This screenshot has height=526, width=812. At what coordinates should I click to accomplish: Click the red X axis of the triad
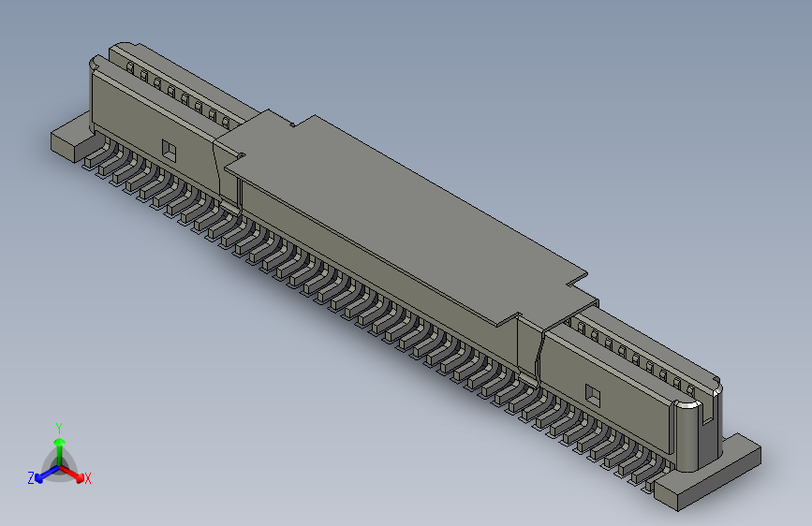point(72,473)
